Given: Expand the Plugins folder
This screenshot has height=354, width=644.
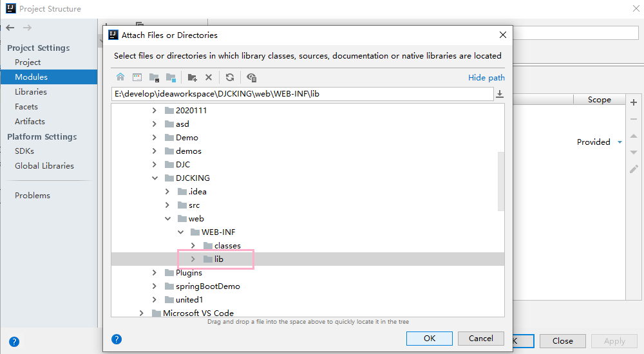Looking at the screenshot, I should coord(155,273).
